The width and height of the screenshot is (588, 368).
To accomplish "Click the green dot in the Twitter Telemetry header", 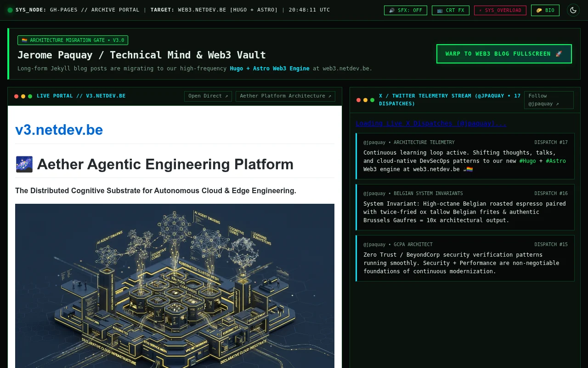I will coord(372,100).
